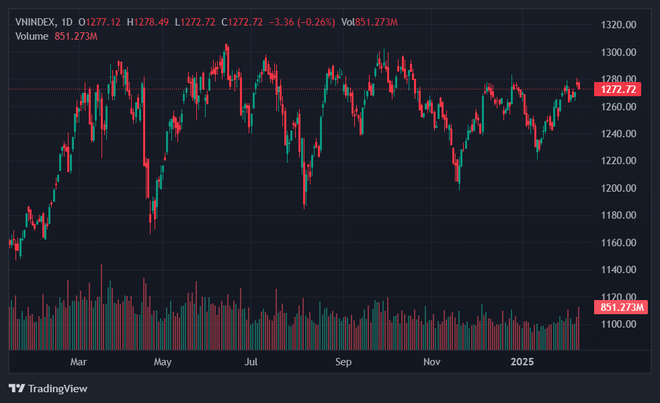Click the close price C1272.72

242,22
